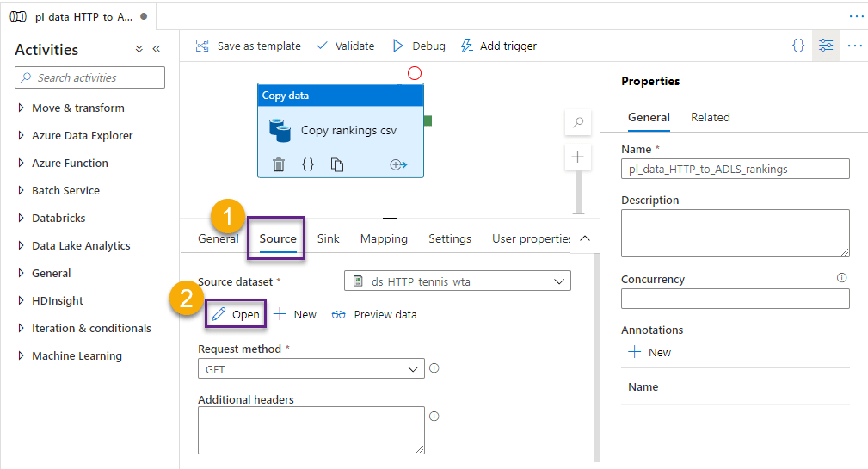Open pipeline code view braces icon
Screen dimensions: 868x469
[797, 46]
